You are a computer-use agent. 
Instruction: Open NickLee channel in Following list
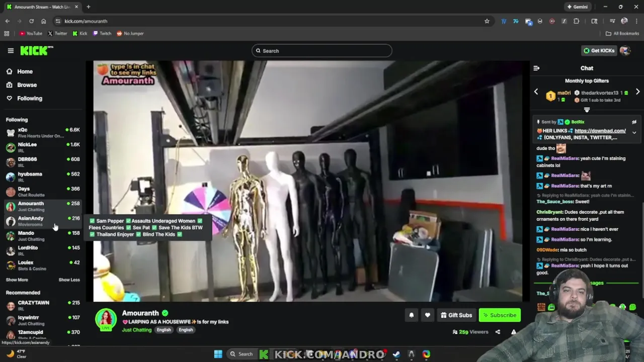point(43,147)
